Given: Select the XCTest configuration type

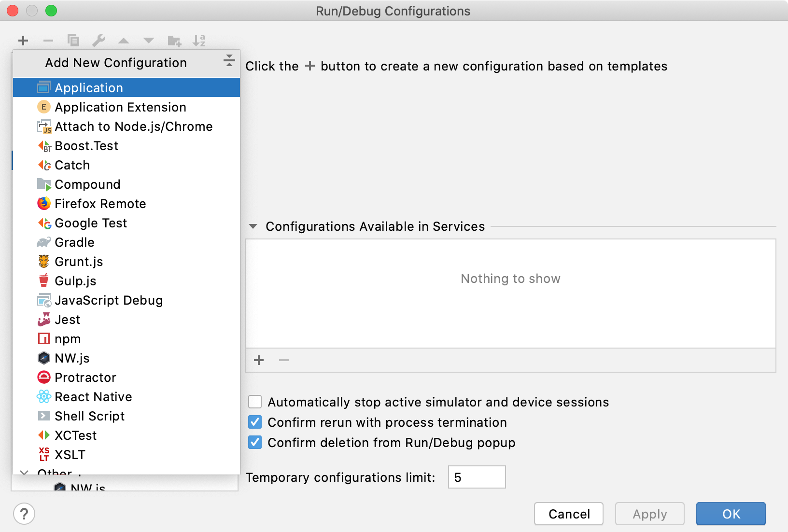Looking at the screenshot, I should [127, 435].
